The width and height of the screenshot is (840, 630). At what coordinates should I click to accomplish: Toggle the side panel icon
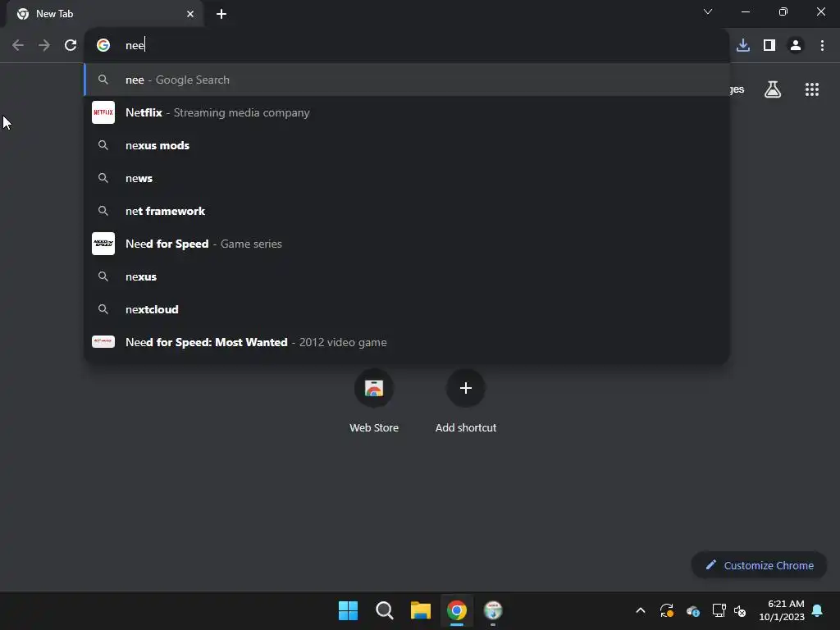(x=769, y=46)
